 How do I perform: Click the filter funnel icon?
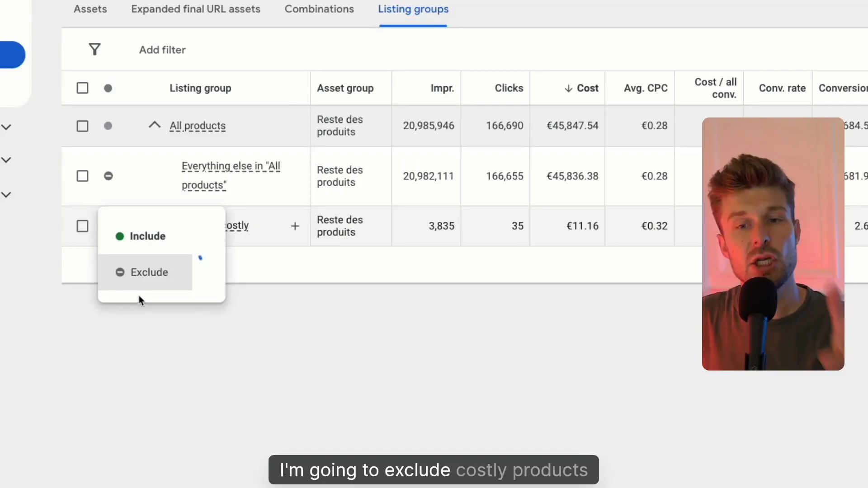(94, 49)
